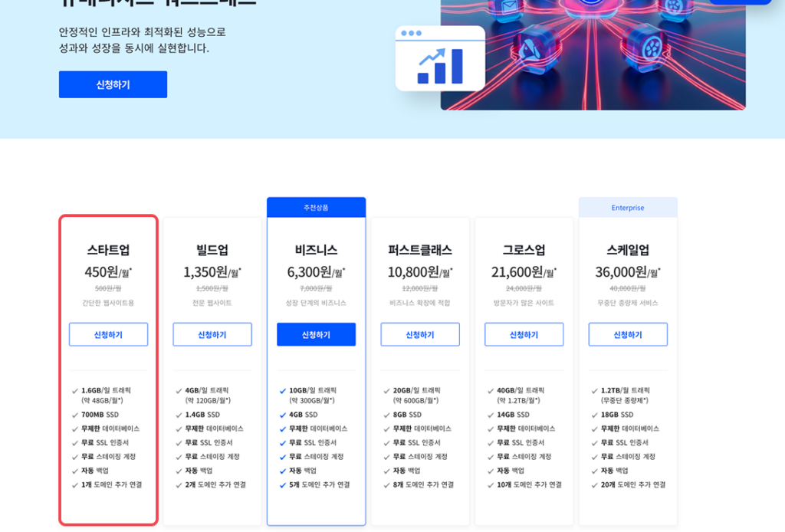Select the Enterprise label above 스케일업

click(628, 208)
